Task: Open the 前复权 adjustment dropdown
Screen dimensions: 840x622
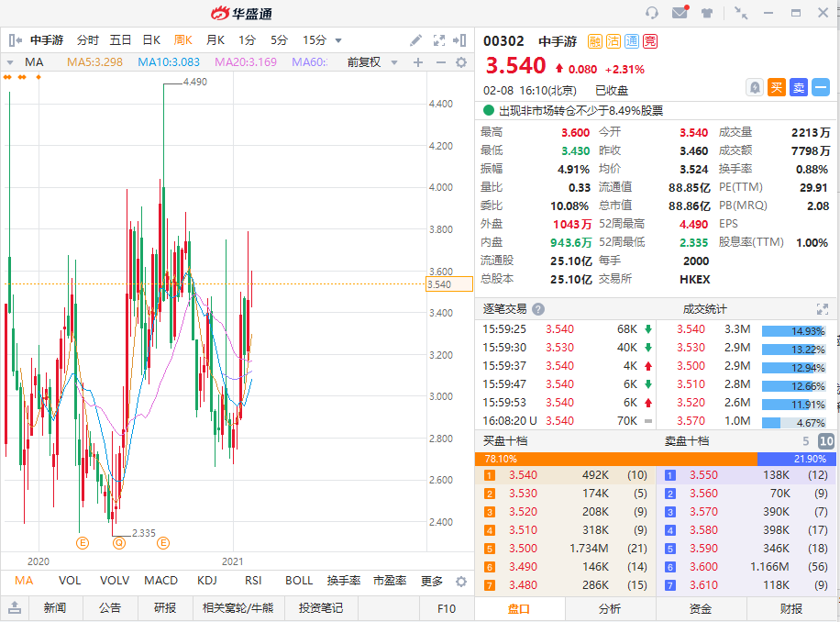Action: [x=372, y=62]
